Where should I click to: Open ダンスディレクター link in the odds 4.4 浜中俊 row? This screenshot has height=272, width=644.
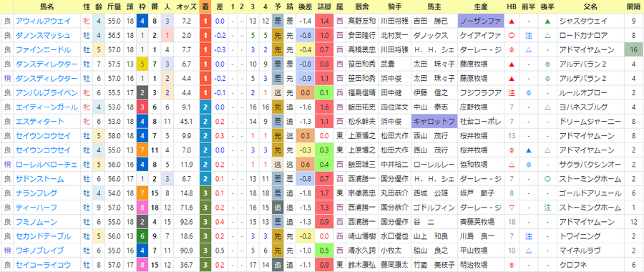tap(46, 79)
